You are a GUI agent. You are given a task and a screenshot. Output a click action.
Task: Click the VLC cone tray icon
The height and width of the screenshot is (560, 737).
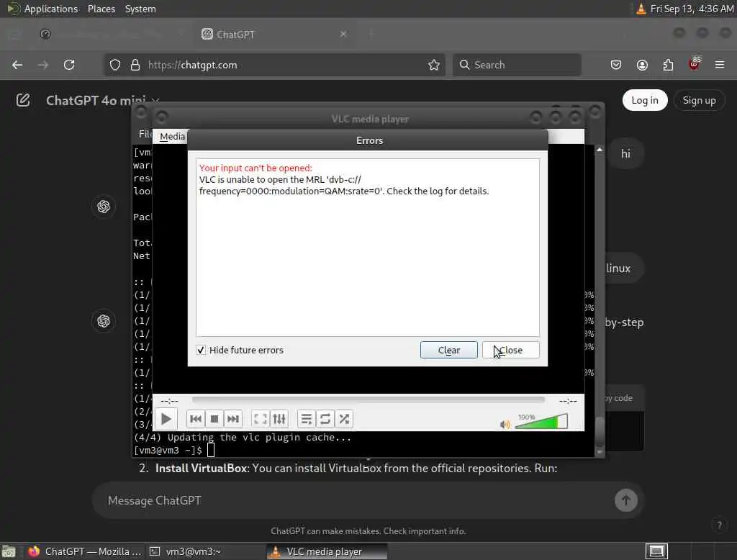641,9
